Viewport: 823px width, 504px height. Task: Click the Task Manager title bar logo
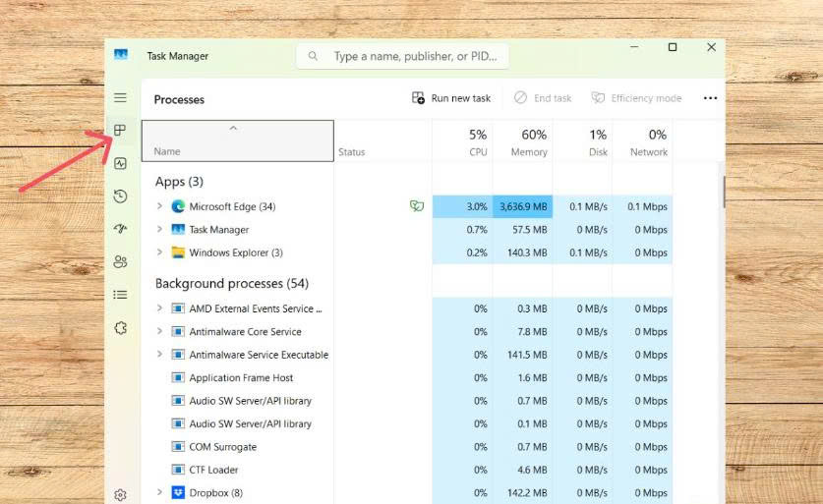(121, 55)
